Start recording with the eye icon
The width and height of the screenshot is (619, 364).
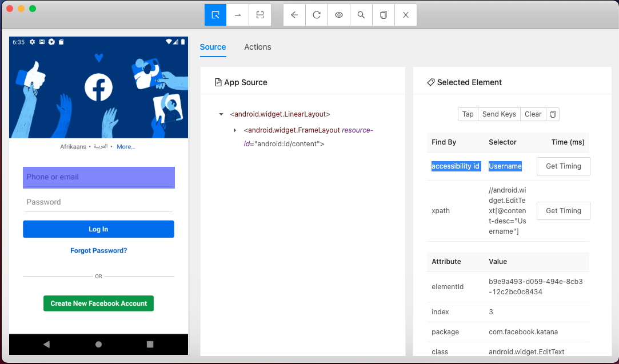pos(339,15)
